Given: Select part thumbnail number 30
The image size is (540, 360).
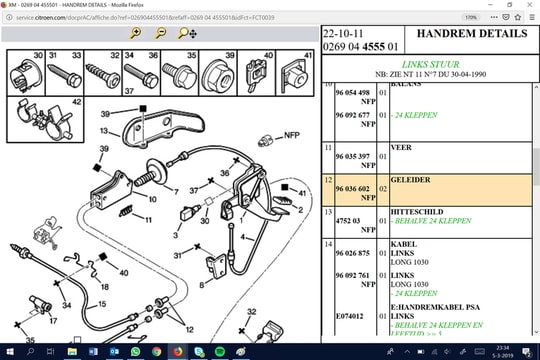Looking at the screenshot, I should pos(26,73).
